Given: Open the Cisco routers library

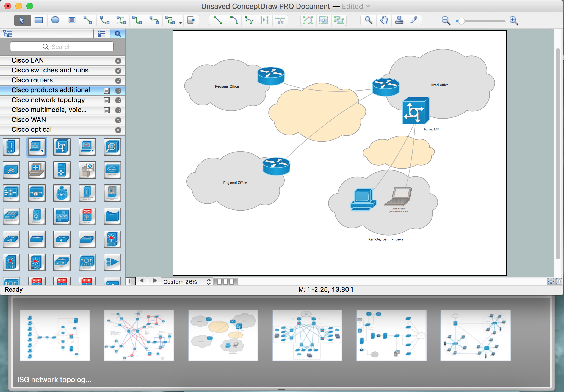Looking at the screenshot, I should coord(32,80).
